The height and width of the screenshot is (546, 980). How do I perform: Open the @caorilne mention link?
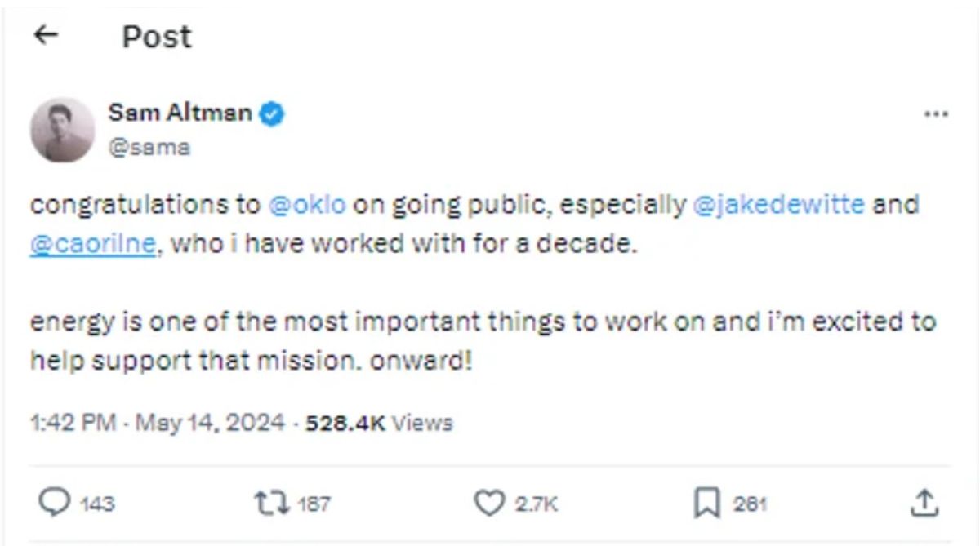pyautogui.click(x=92, y=244)
